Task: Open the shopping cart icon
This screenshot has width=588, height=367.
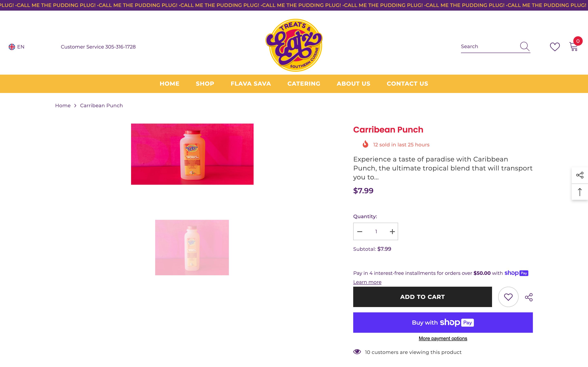Action: (x=574, y=47)
